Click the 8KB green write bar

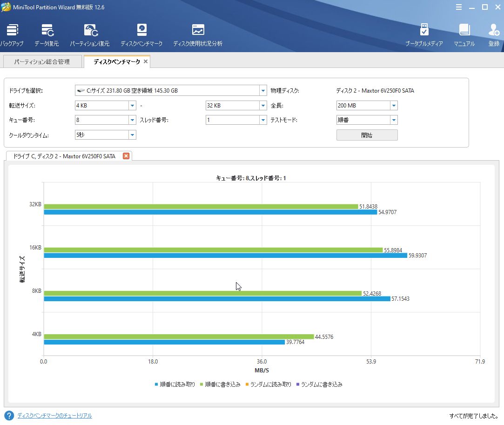[x=203, y=293]
